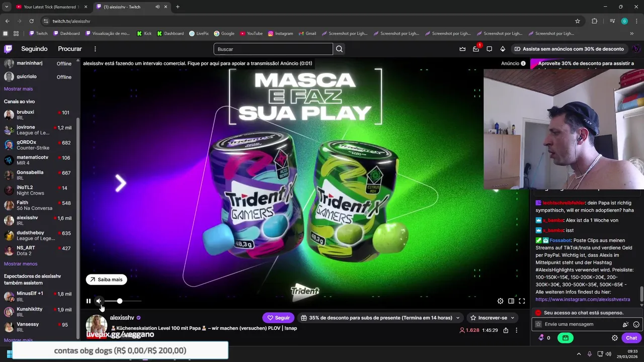644x362 pixels.
Task: Open jovirone League of Legends channel
Action: pyautogui.click(x=39, y=130)
